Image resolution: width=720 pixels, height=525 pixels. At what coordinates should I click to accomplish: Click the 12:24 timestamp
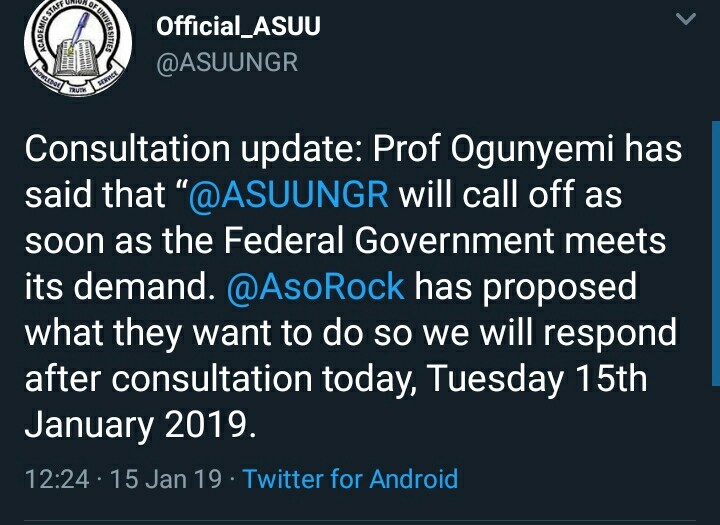coord(56,479)
